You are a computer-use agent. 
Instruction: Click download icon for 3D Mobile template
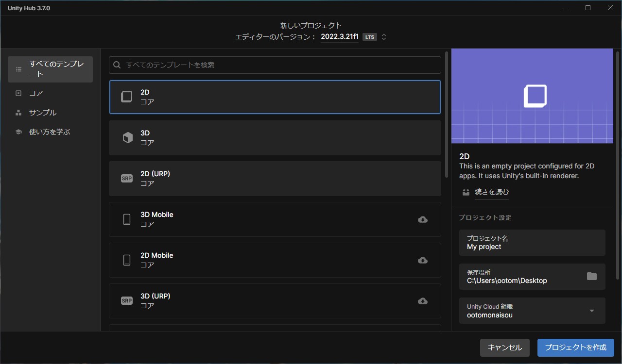tap(423, 219)
